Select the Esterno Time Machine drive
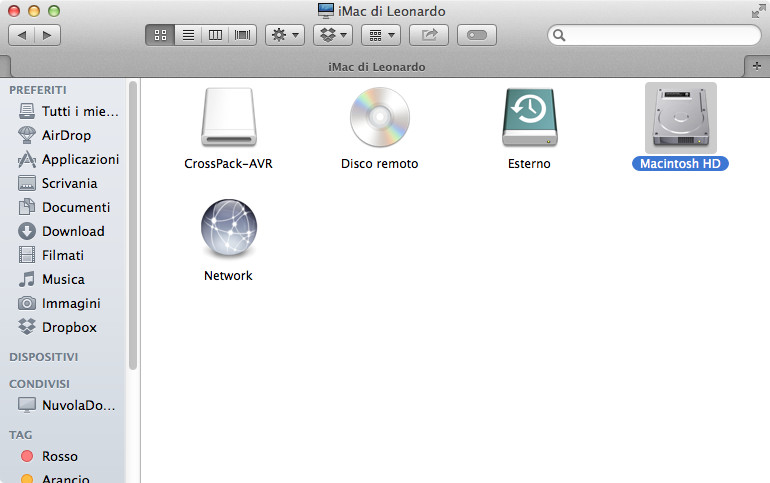Viewport: 770px width, 483px height. pyautogui.click(x=529, y=118)
